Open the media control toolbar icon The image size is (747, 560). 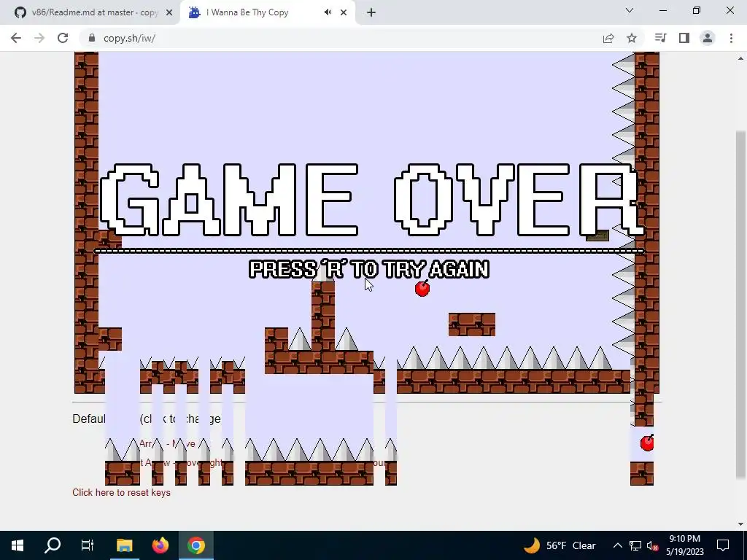[x=660, y=38]
